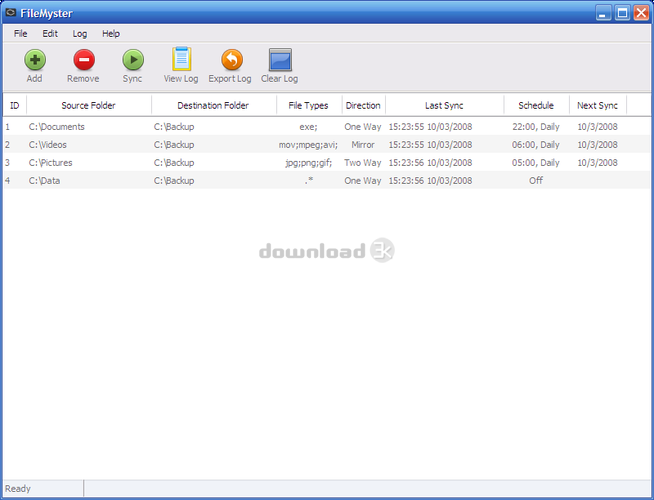The image size is (654, 500).
Task: Click the red Remove icon
Action: pyautogui.click(x=84, y=60)
